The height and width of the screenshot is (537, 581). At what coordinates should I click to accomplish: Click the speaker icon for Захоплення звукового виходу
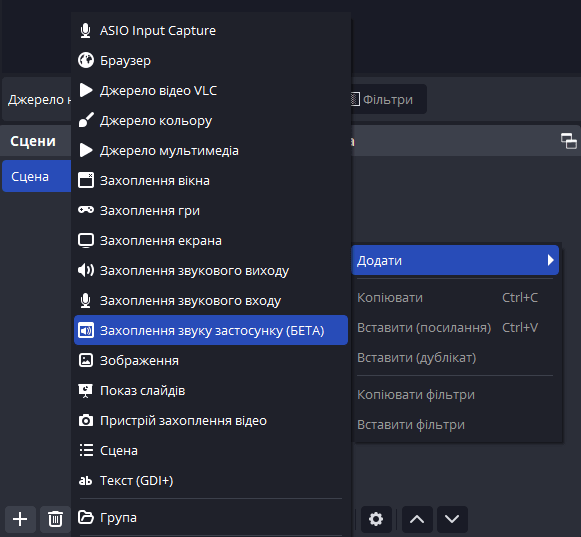pyautogui.click(x=86, y=271)
